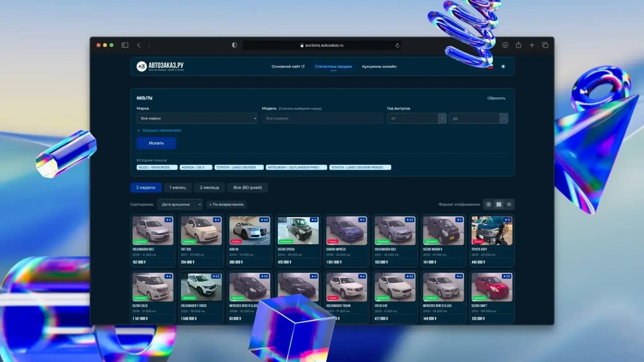Toggle the По возрастанию sort direction

[226, 204]
